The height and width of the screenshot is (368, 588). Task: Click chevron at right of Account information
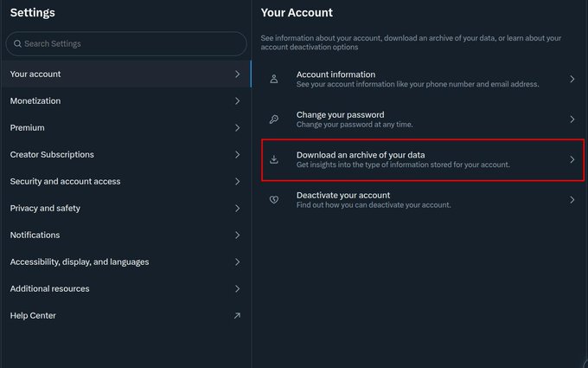pyautogui.click(x=572, y=79)
